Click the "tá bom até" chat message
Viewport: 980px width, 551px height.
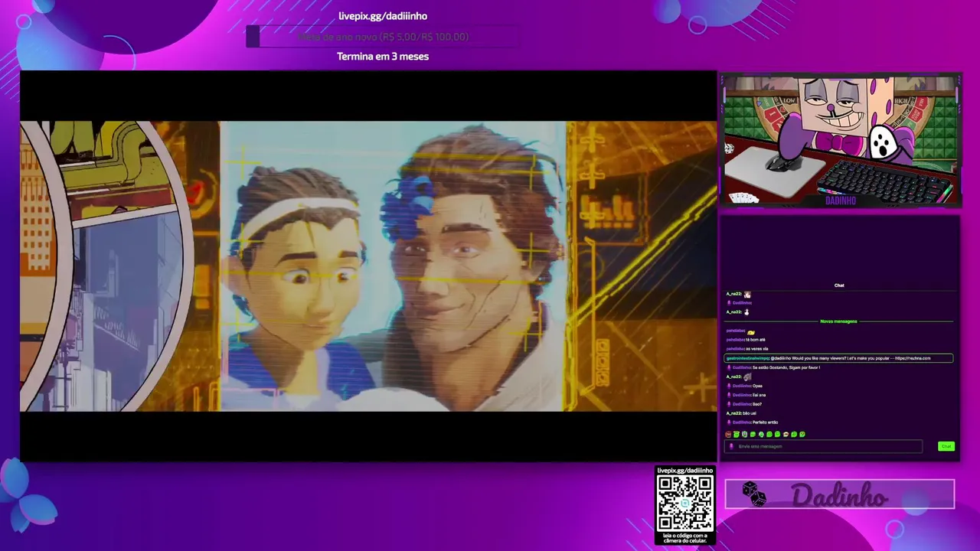pos(756,340)
